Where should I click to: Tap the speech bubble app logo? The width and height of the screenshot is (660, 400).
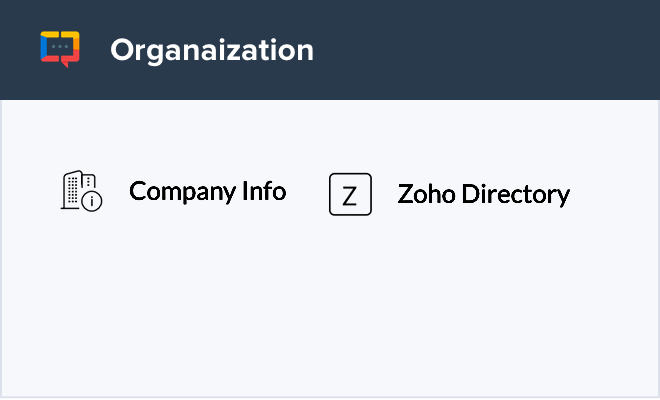[x=60, y=49]
